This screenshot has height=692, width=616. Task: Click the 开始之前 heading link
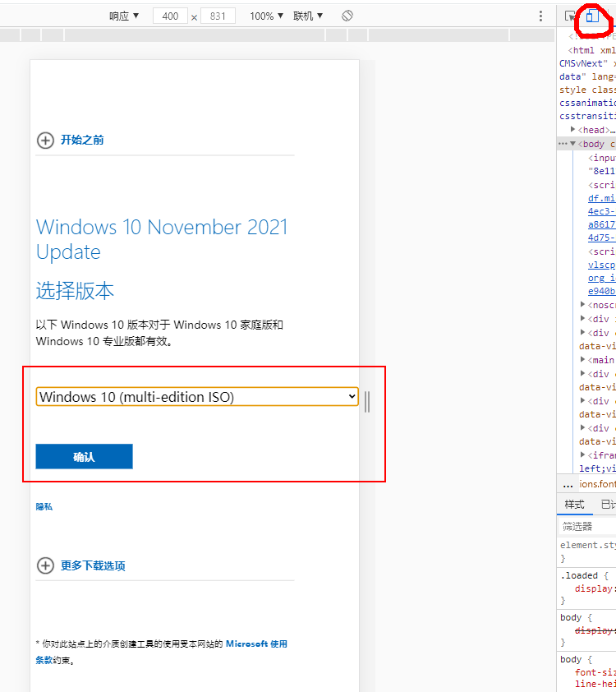pyautogui.click(x=82, y=141)
